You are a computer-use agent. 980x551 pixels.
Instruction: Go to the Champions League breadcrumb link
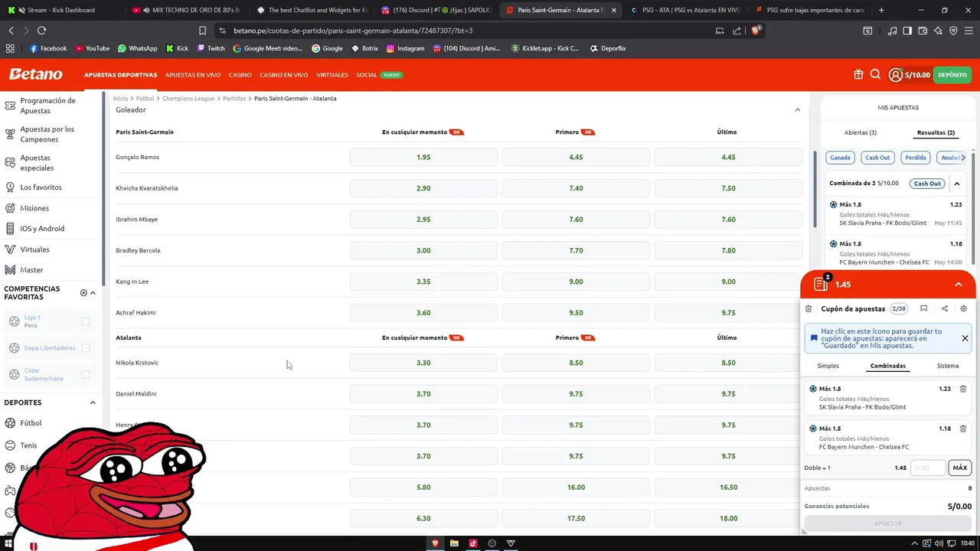pos(188,99)
